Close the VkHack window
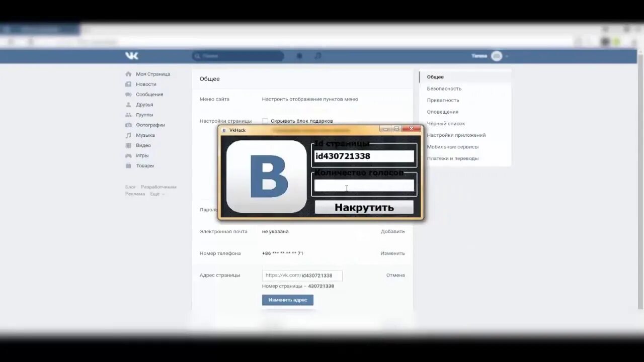 tap(412, 129)
